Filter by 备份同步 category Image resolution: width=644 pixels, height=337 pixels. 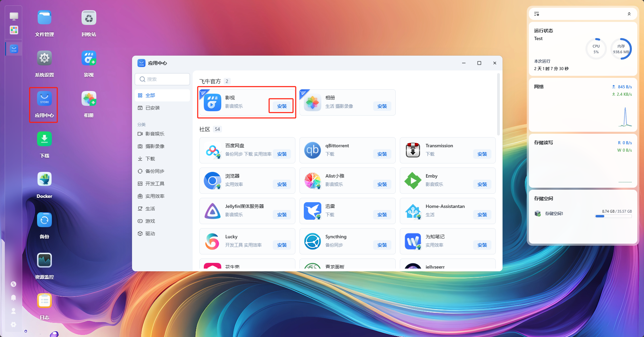pos(162,171)
